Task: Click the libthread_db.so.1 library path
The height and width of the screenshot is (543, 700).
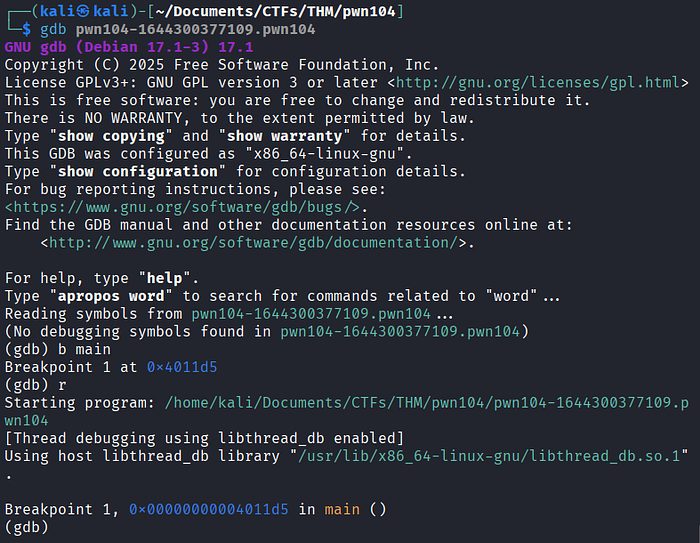Action: click(489, 456)
